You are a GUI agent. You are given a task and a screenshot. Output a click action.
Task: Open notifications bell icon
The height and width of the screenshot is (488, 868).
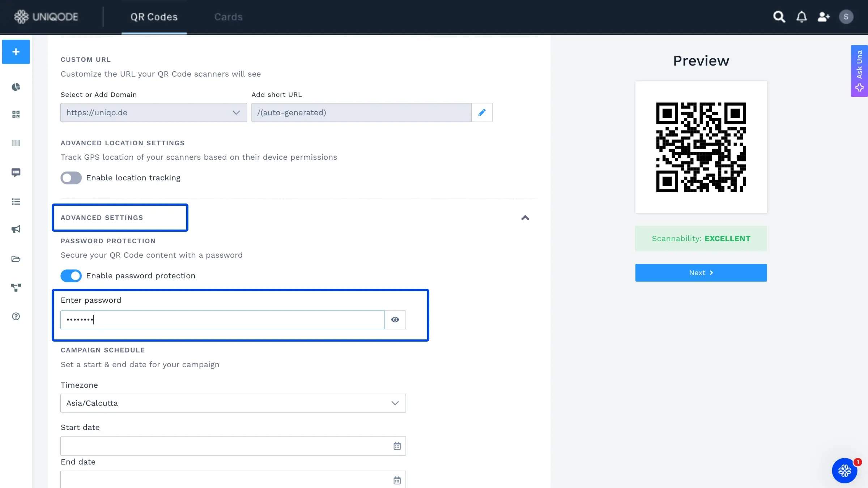tap(801, 17)
